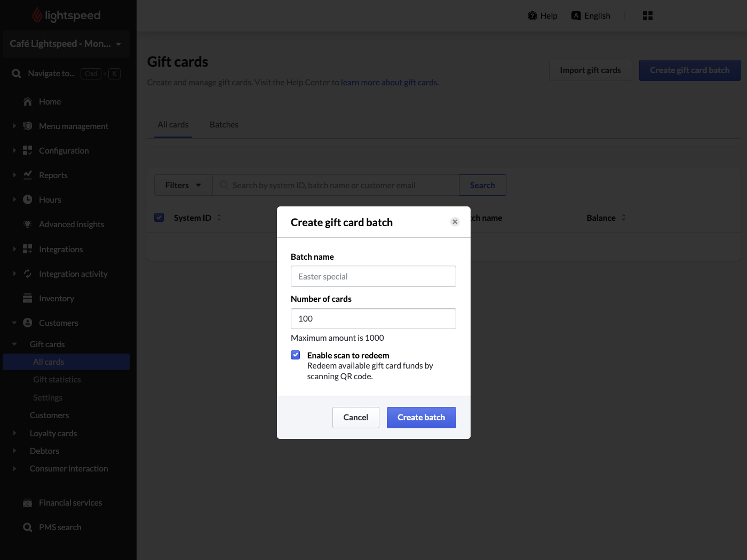The height and width of the screenshot is (560, 747).
Task: Click the PMS search magnifier icon
Action: pyautogui.click(x=28, y=527)
